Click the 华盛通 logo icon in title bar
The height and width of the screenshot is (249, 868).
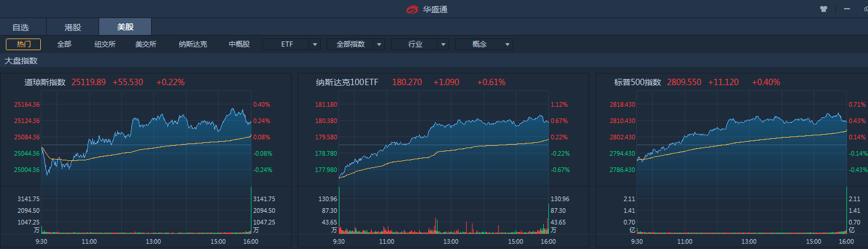click(412, 9)
